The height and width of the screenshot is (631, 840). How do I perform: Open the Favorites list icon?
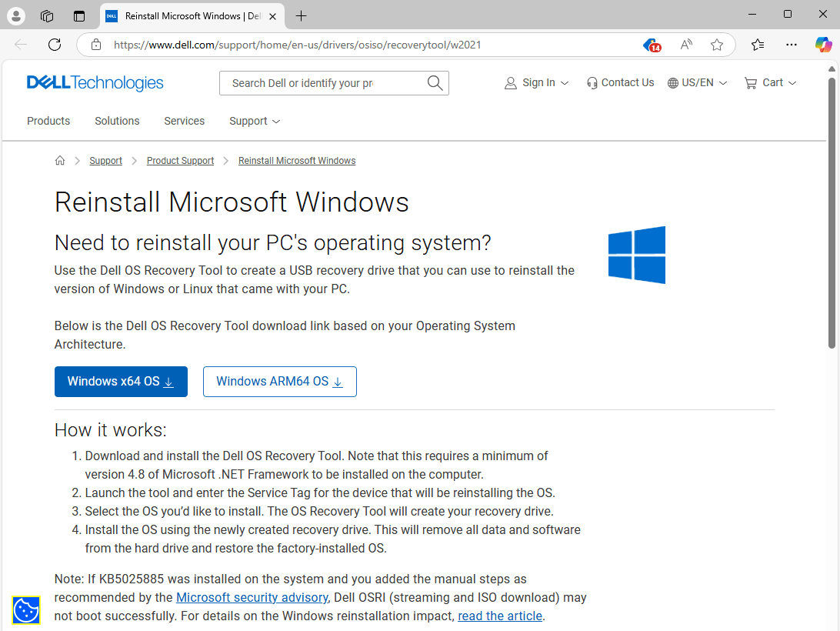tap(758, 45)
